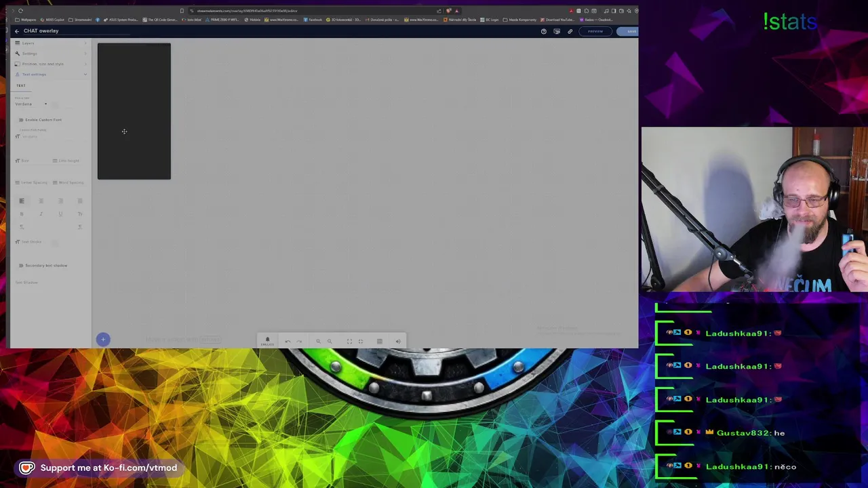
Task: Open the monitor display icon in editor header
Action: pos(557,31)
